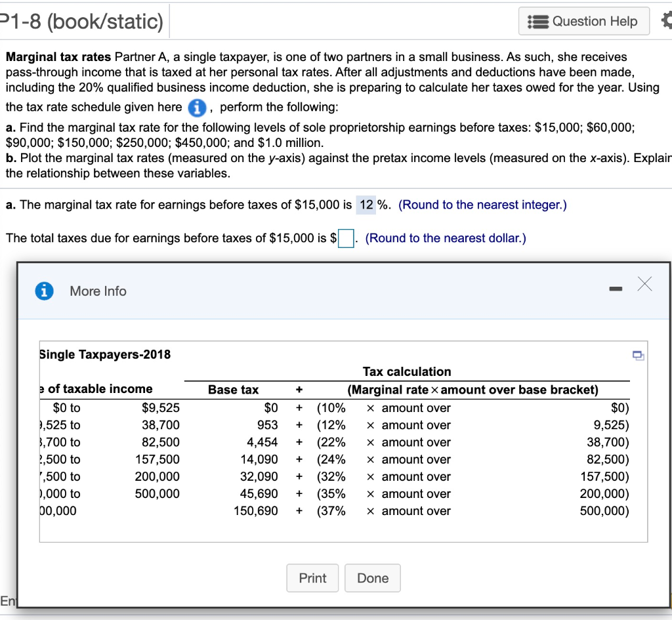
Task: Select the 12 marginal tax rate answer
Action: click(366, 205)
